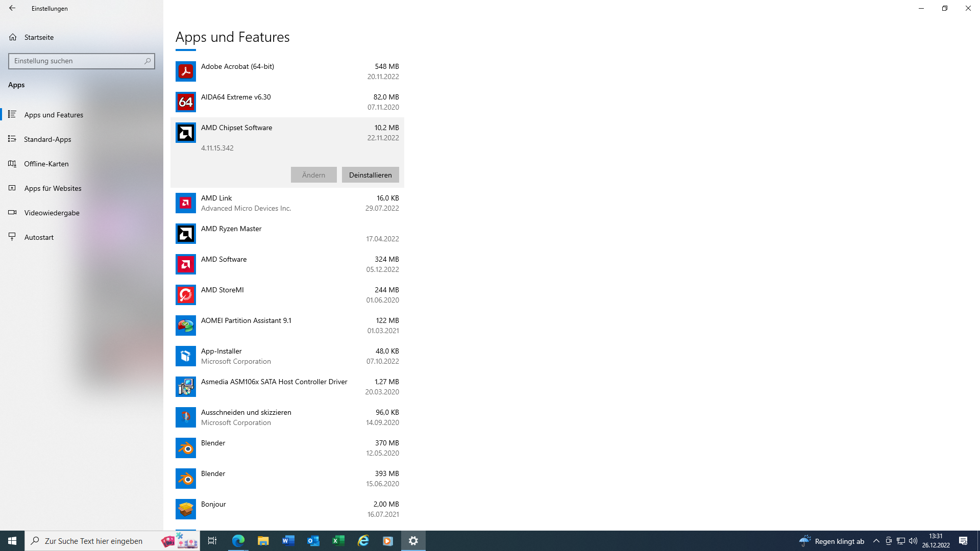The width and height of the screenshot is (980, 551).
Task: Open Outlook from the taskbar
Action: click(x=313, y=540)
